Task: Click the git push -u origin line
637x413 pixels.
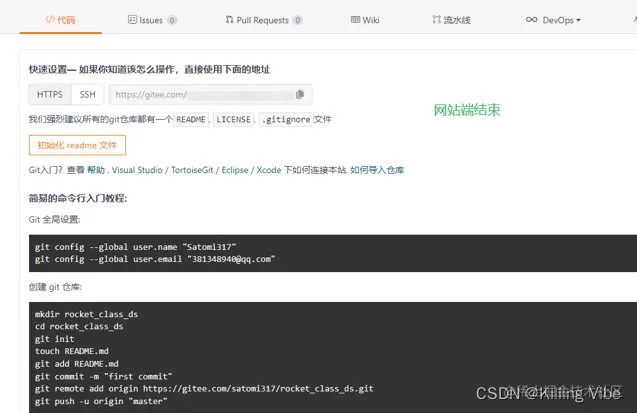Action: pyautogui.click(x=101, y=401)
